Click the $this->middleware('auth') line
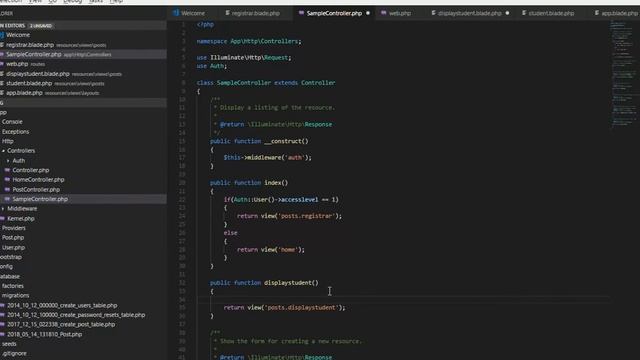 pyautogui.click(x=267, y=158)
